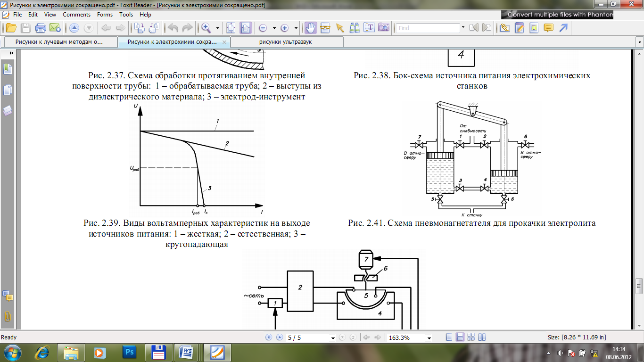Open the Zoom In dropdown arrow

pos(296,28)
